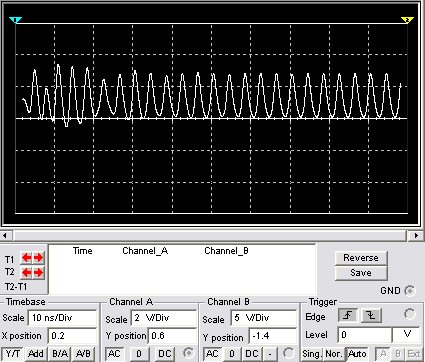Click Channel B Scale 5 V/Div field
Image resolution: width=425 pixels, height=362 pixels.
point(263,318)
